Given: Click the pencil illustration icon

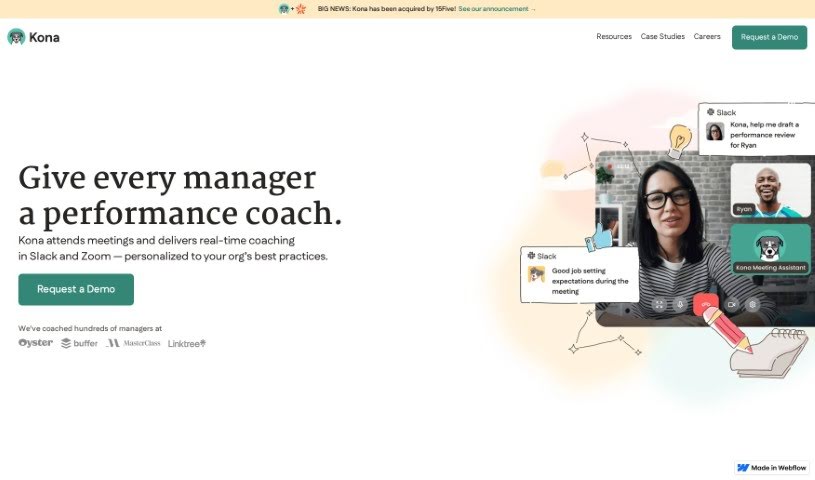Looking at the screenshot, I should tap(727, 329).
